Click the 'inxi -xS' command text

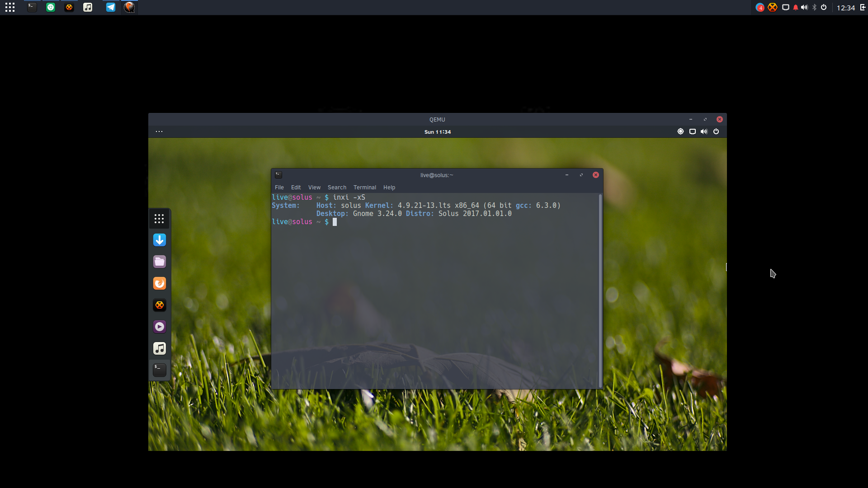[349, 197]
